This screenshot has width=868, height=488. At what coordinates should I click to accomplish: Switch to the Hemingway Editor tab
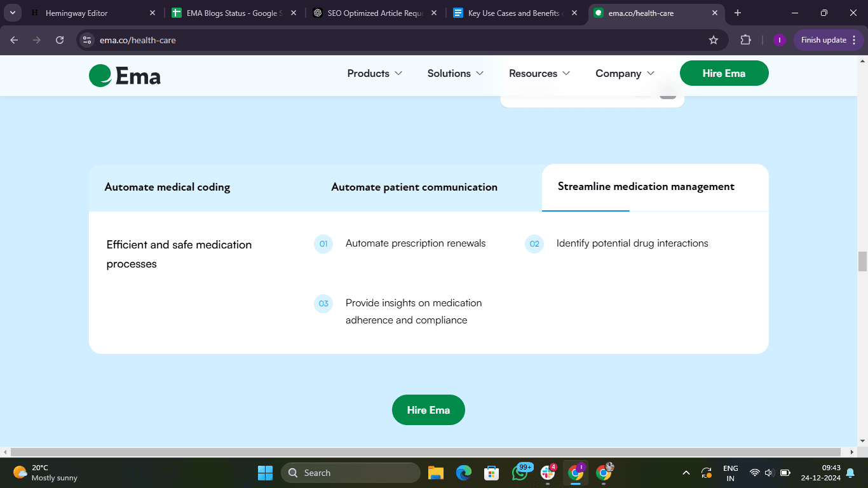point(93,13)
